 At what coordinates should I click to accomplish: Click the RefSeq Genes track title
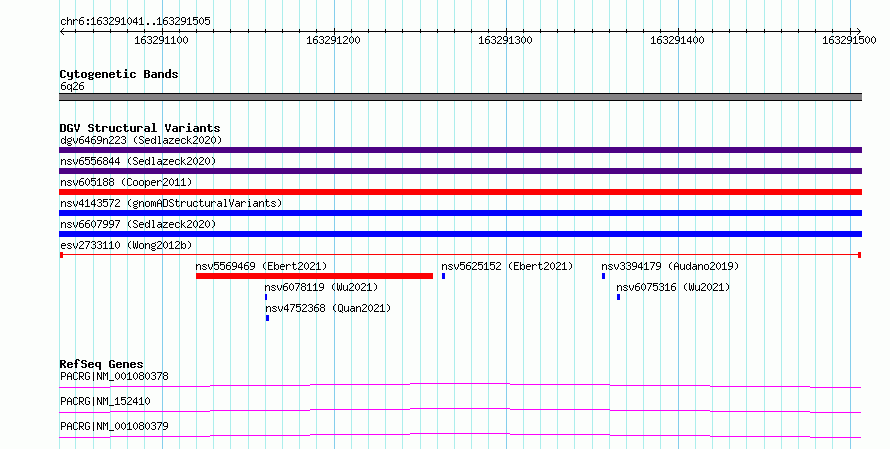(101, 364)
